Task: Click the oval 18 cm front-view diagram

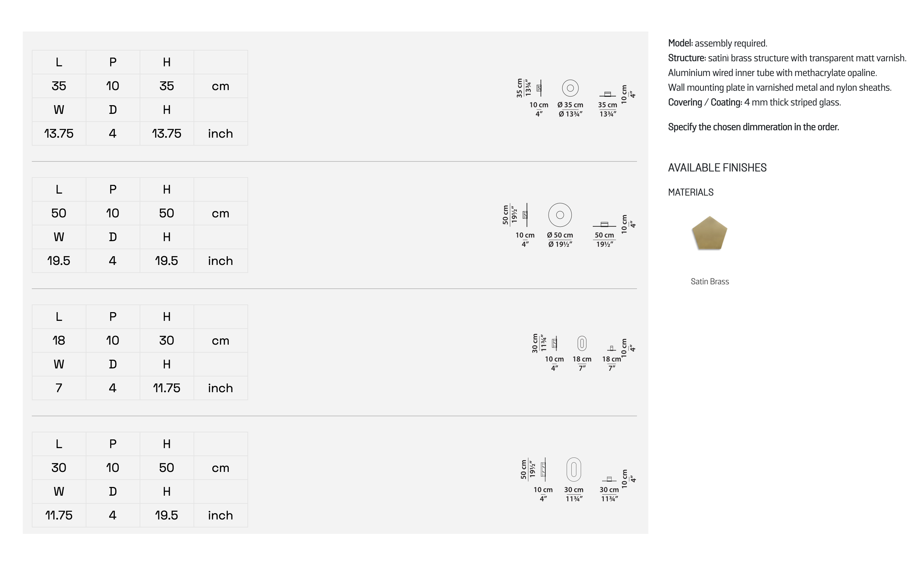Action: [582, 343]
